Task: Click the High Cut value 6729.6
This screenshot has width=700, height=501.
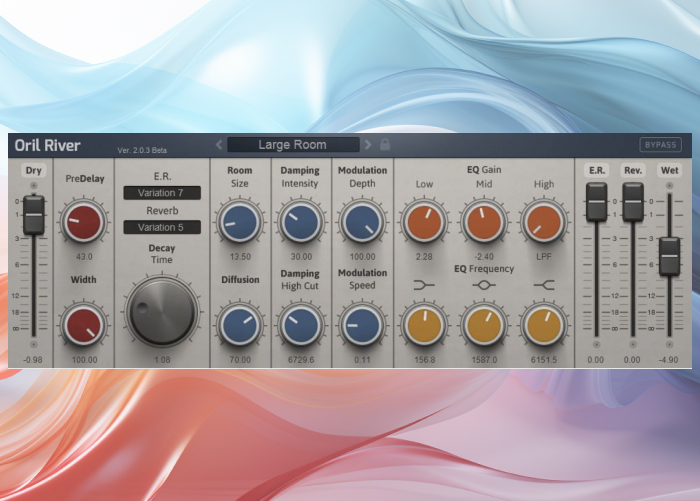Action: coord(301,359)
